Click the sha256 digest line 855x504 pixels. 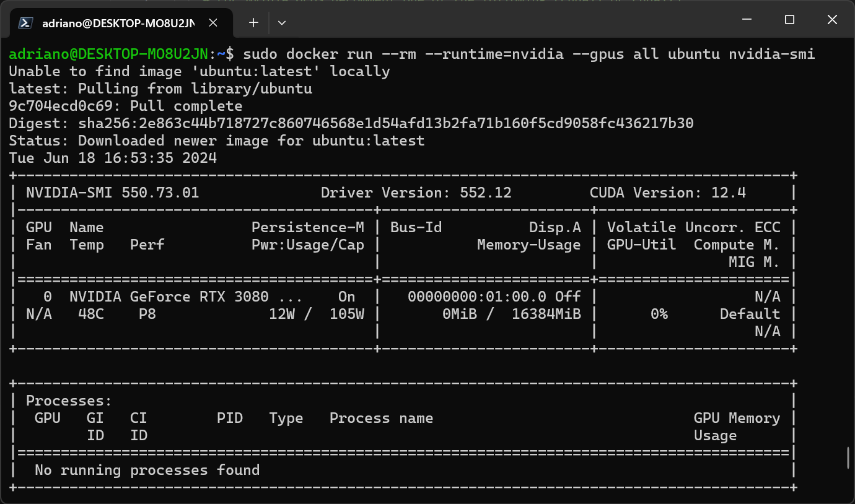point(351,123)
